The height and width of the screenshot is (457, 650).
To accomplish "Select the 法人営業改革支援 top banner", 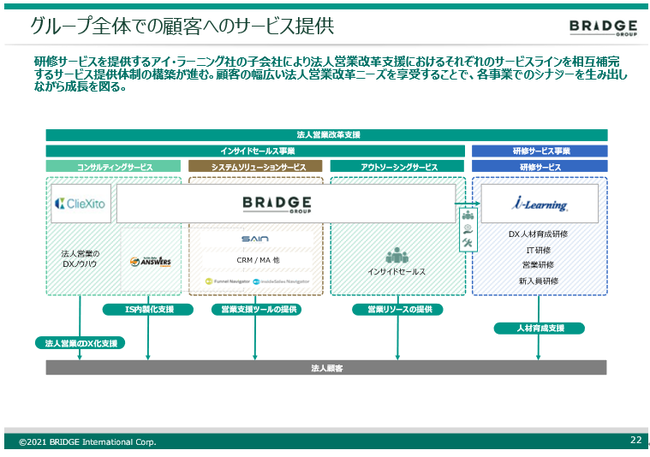I will click(x=327, y=135).
